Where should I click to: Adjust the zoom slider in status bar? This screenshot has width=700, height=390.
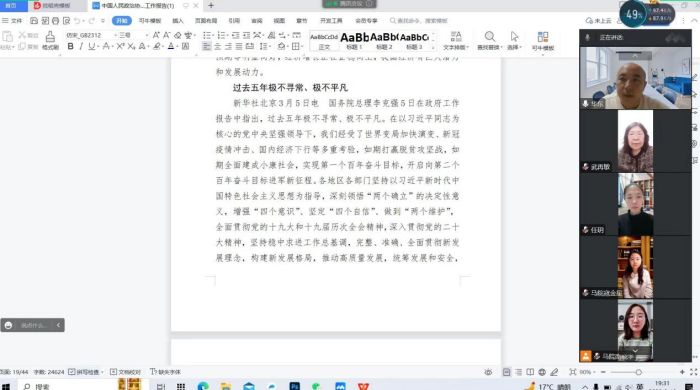638,372
